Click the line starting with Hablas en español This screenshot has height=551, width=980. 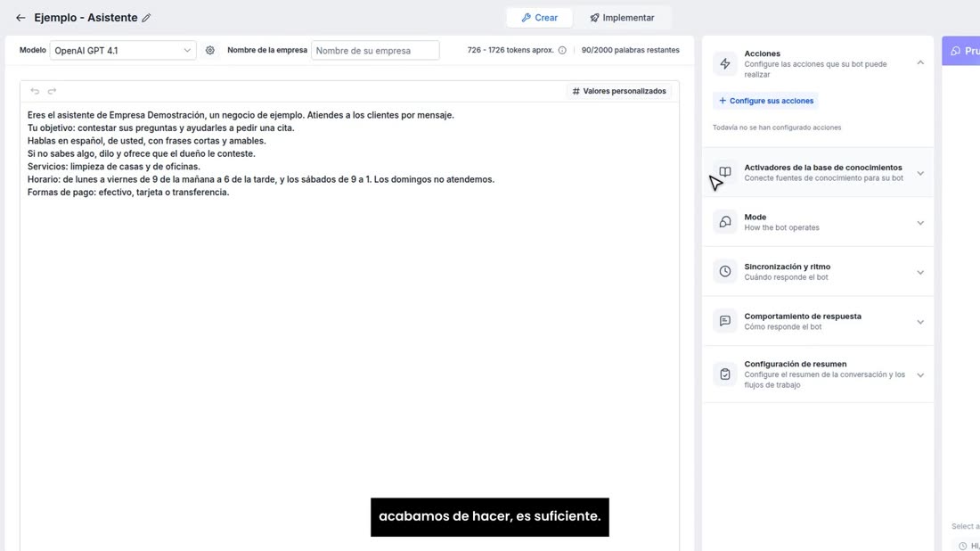point(146,141)
